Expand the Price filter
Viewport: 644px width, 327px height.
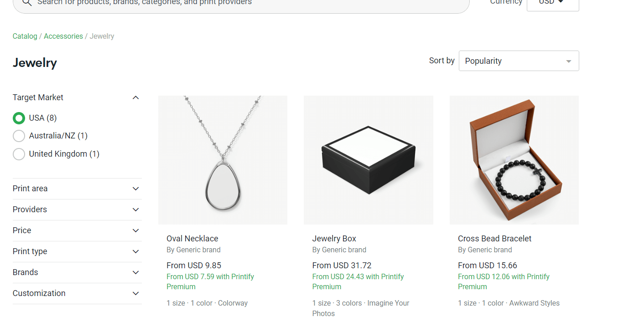click(135, 230)
